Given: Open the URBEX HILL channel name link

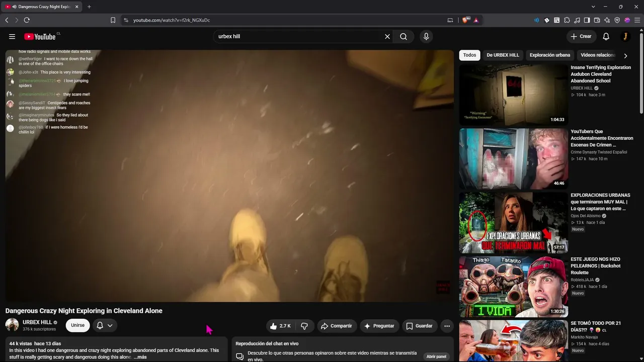Looking at the screenshot, I should [x=37, y=322].
